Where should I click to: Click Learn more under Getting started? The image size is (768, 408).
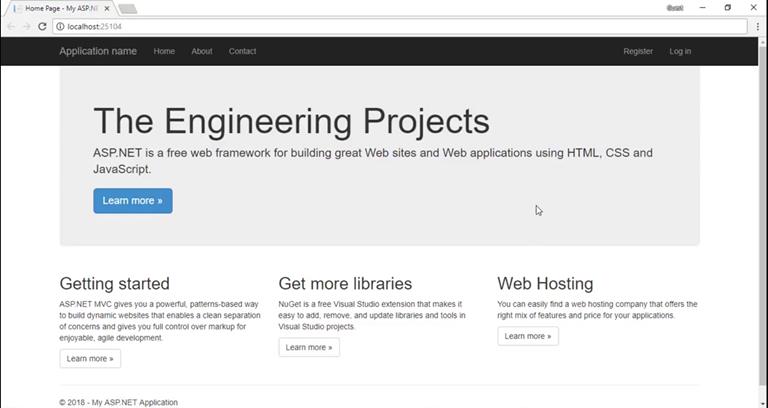point(90,358)
